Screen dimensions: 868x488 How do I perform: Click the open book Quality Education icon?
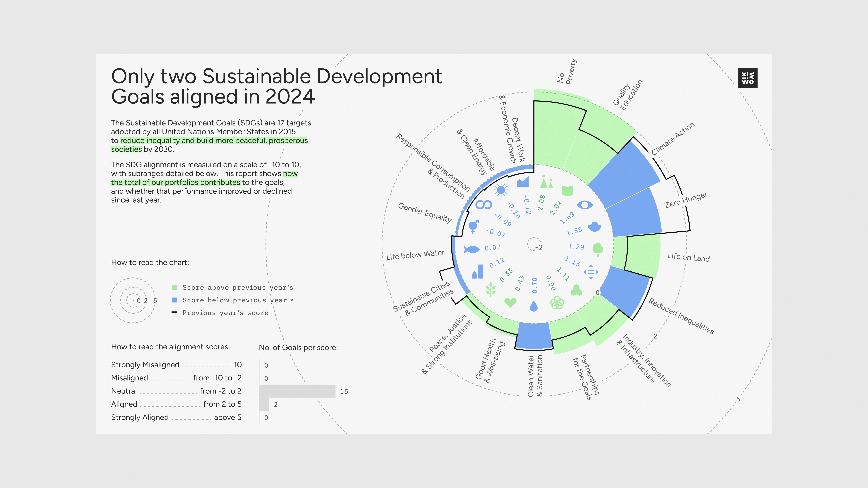tap(567, 191)
